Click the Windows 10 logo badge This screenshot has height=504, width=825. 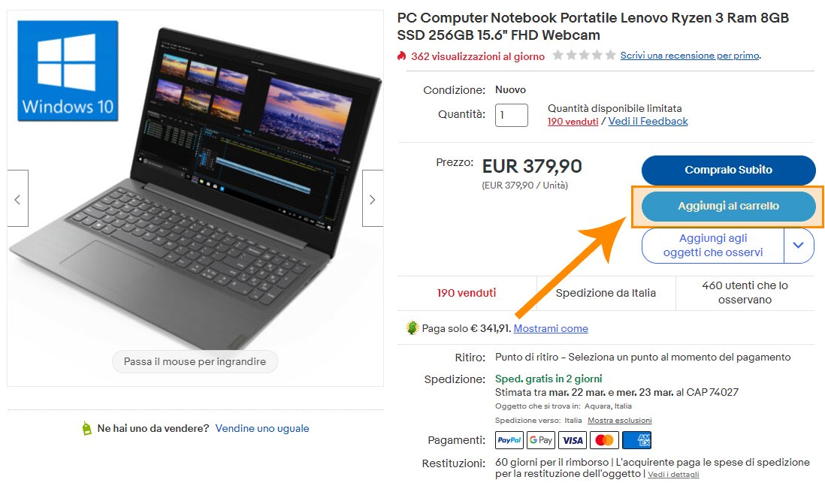click(x=68, y=71)
